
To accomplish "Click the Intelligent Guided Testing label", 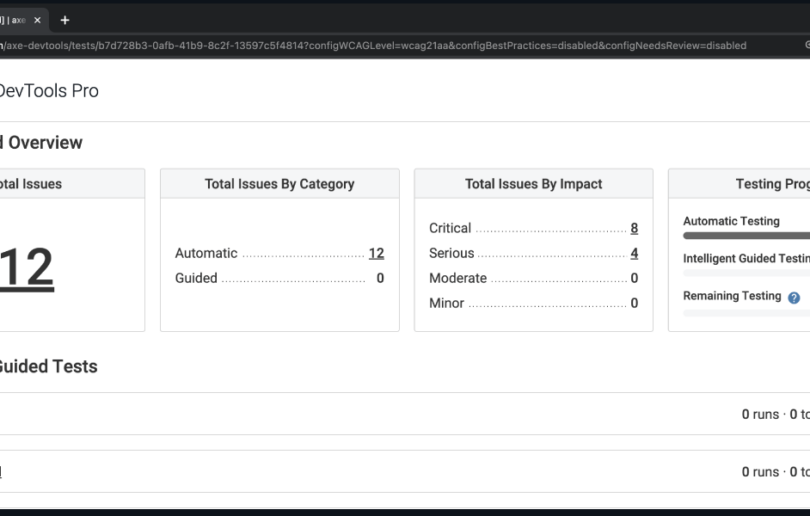I will click(x=746, y=258).
